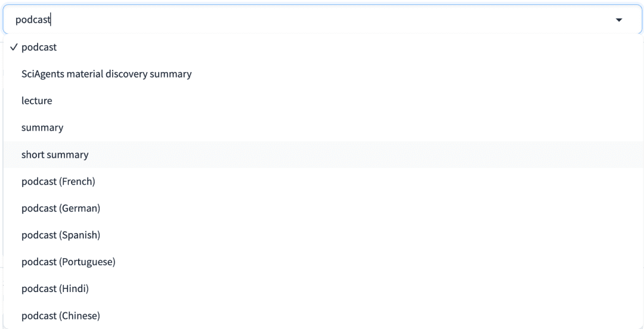Change selection to the lecture format
This screenshot has height=329, width=644.
324,101
